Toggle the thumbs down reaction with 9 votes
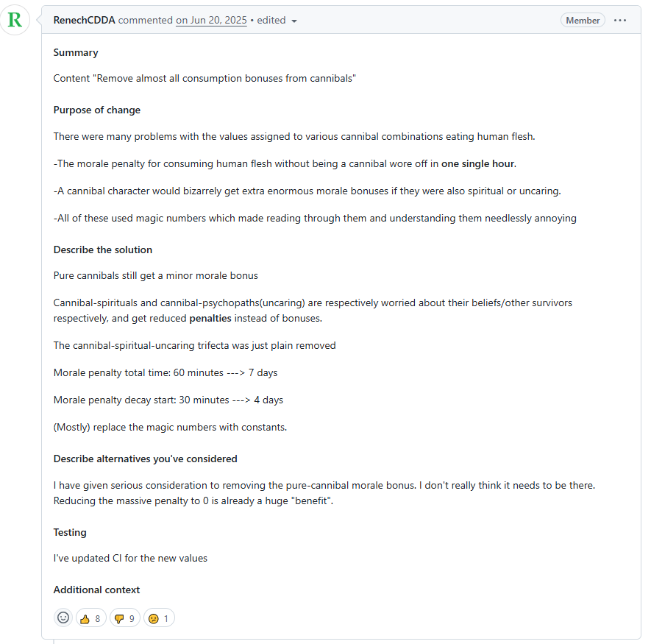The image size is (651, 644). [125, 618]
